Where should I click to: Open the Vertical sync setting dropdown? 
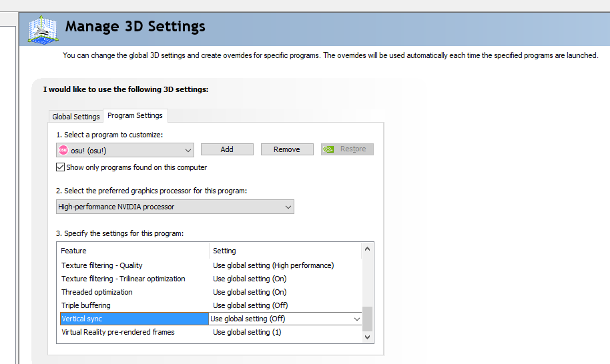tap(357, 319)
